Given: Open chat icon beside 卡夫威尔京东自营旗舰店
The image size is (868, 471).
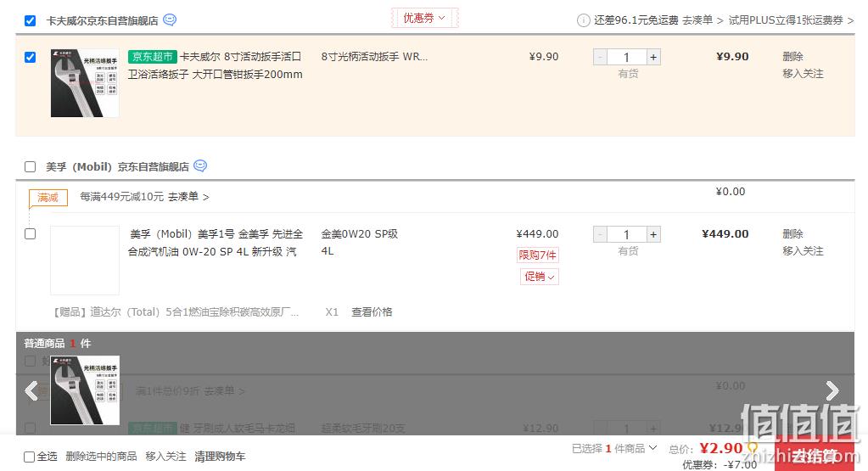Looking at the screenshot, I should tap(170, 20).
